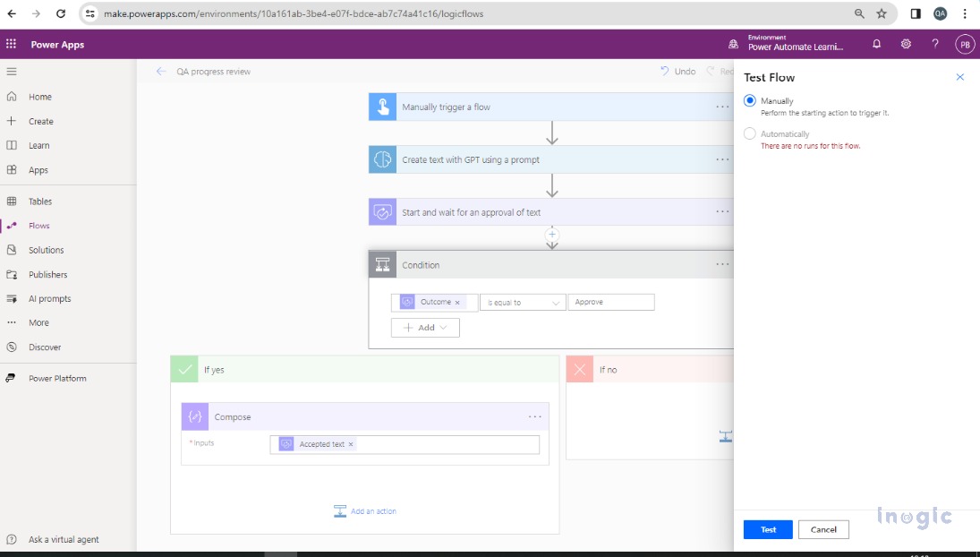Click the Cancel button
980x557 pixels.
[x=823, y=529]
